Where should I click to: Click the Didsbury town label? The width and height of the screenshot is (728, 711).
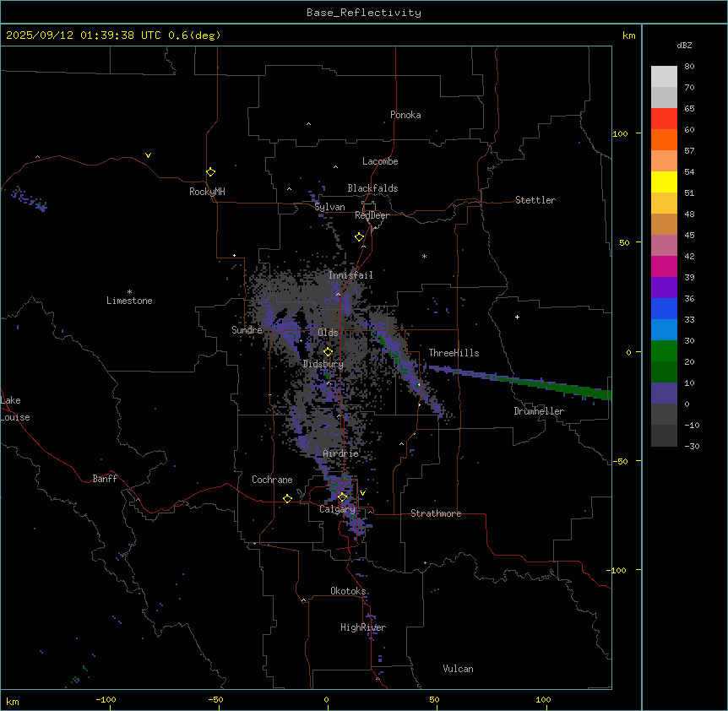(x=323, y=364)
